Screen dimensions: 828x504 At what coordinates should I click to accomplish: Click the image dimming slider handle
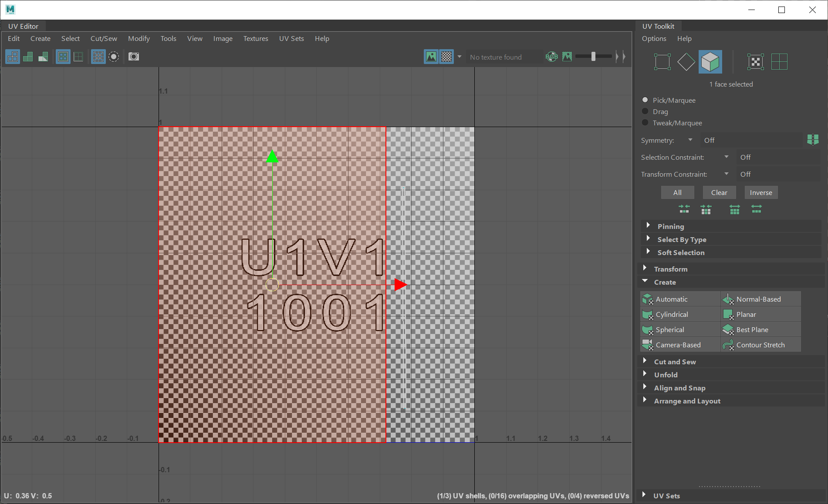pos(593,56)
